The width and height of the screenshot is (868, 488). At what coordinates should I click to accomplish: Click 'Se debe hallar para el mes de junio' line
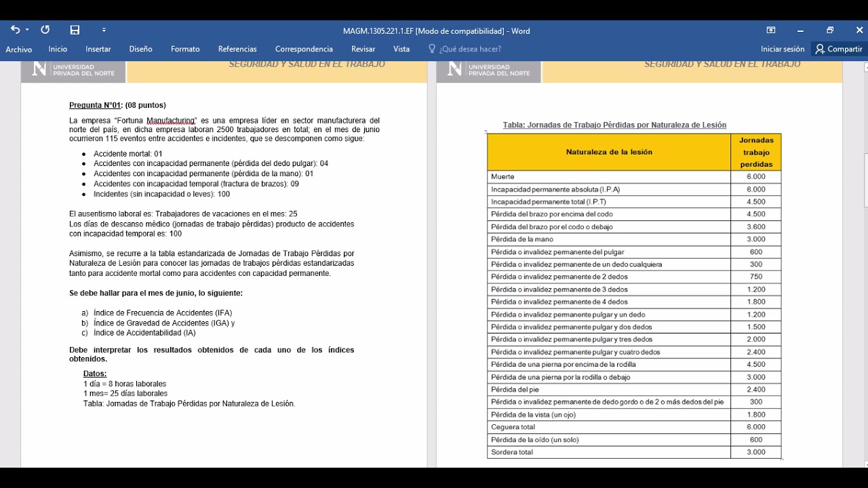pyautogui.click(x=156, y=293)
